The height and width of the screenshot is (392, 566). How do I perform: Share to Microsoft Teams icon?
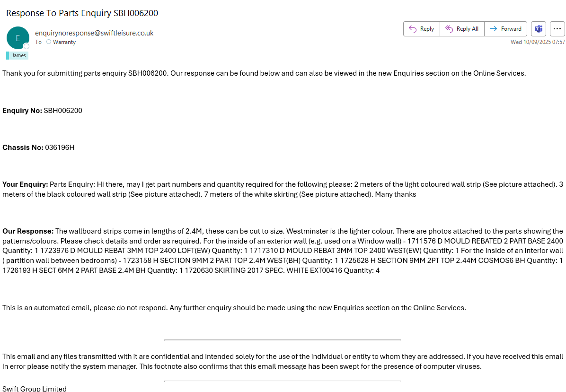[539, 29]
